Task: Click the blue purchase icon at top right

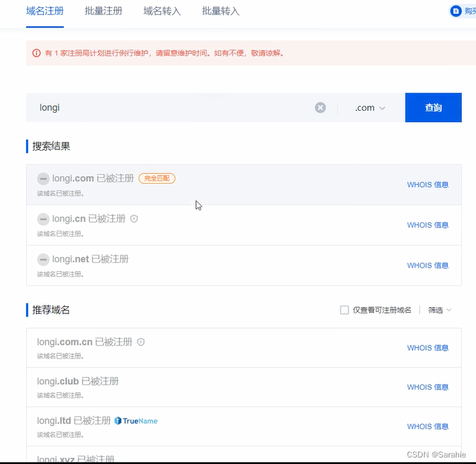Action: (455, 11)
